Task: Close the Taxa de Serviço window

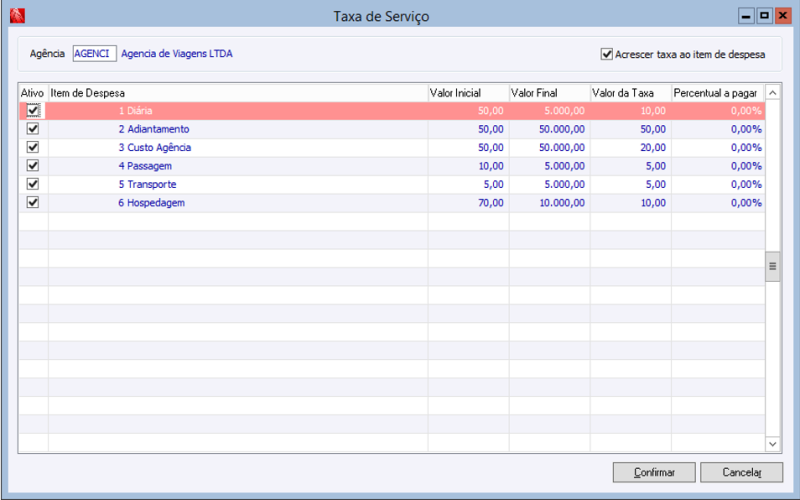Action: click(783, 16)
